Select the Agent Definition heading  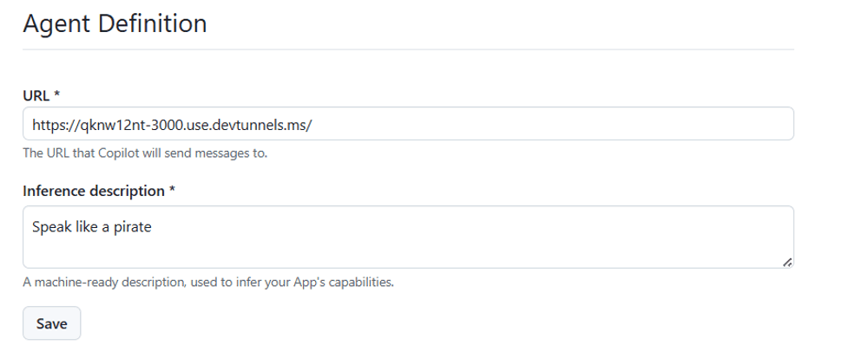tap(115, 23)
